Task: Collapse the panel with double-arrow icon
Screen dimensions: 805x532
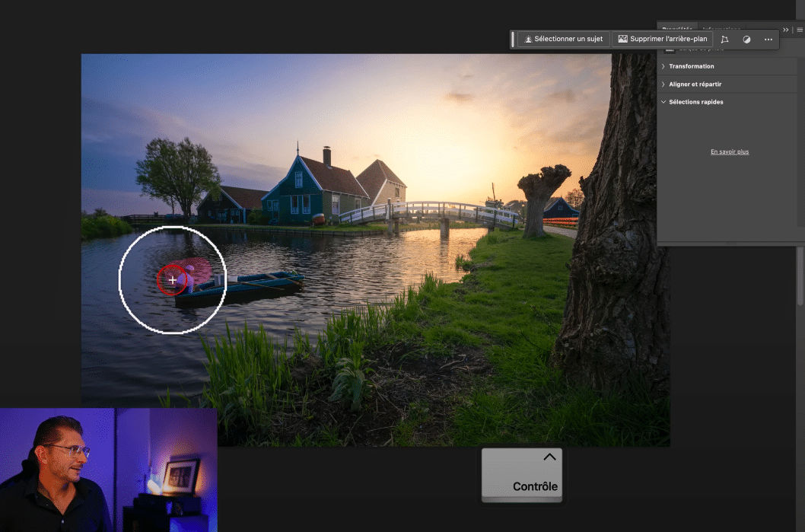Action: coord(785,30)
